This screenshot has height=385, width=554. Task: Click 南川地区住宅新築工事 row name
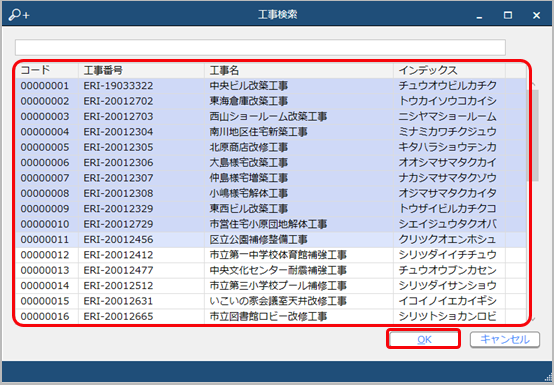point(258,132)
